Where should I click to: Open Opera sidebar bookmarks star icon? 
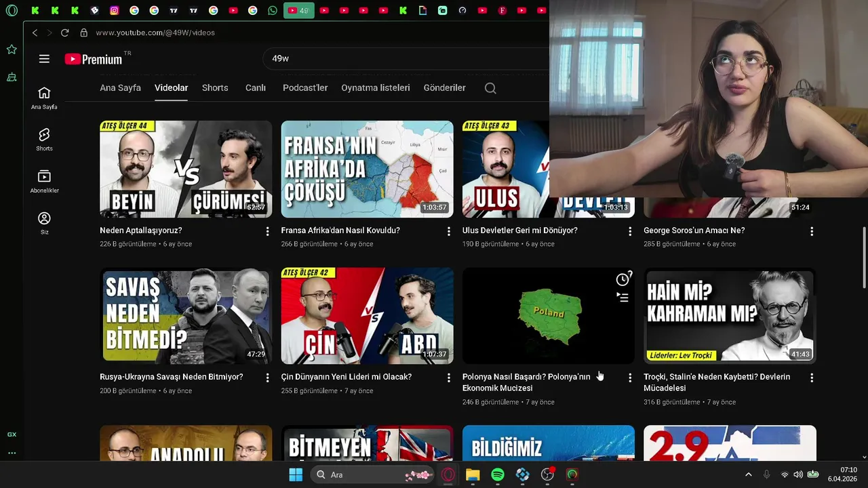coord(12,49)
